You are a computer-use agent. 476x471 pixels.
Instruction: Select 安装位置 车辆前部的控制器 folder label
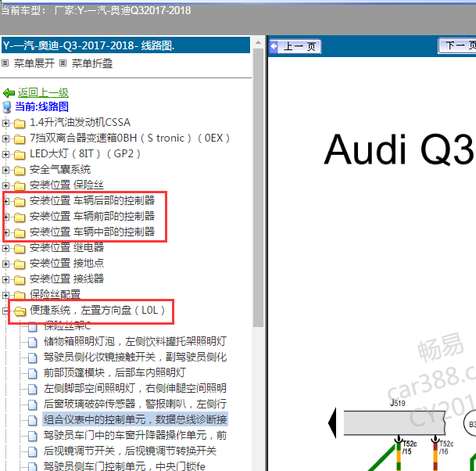[92, 217]
